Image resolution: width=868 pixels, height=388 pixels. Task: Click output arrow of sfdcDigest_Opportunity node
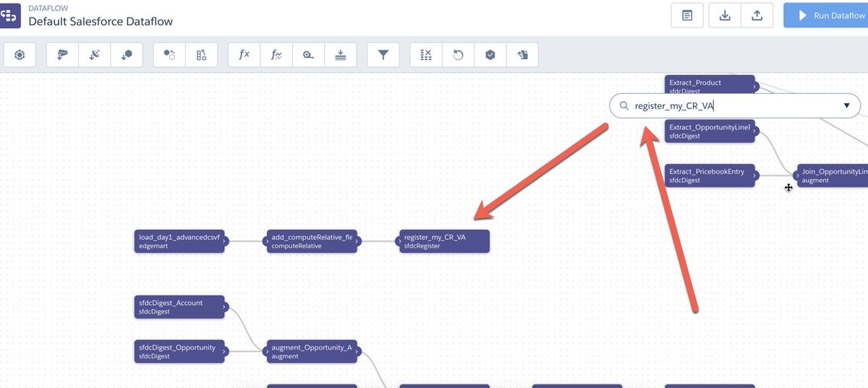(x=225, y=351)
